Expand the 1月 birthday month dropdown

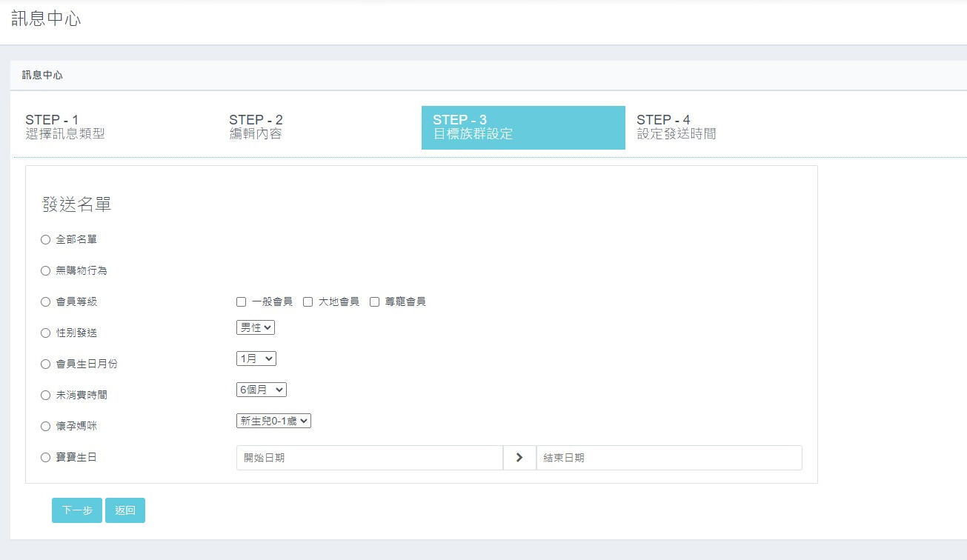pos(256,359)
